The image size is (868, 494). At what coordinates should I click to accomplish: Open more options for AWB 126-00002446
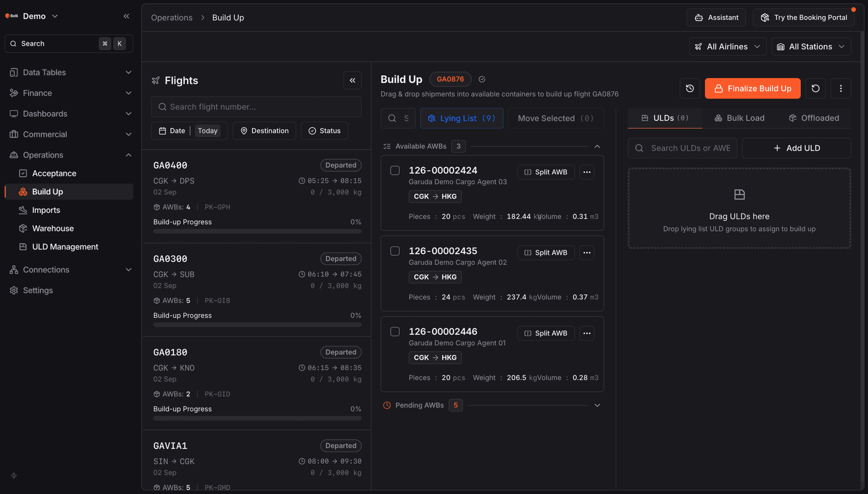tap(587, 334)
